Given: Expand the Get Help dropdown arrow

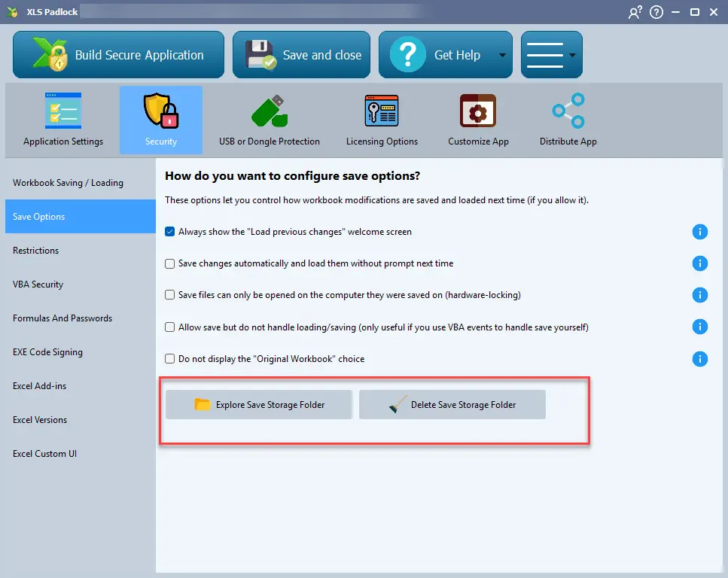Looking at the screenshot, I should pos(501,55).
